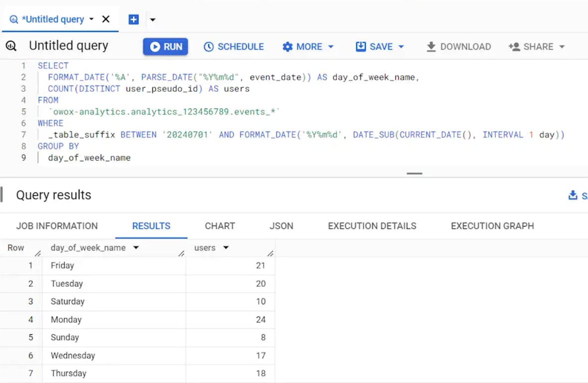Open the EXECUTION GRAPH tab
This screenshot has width=588, height=383.
click(492, 226)
